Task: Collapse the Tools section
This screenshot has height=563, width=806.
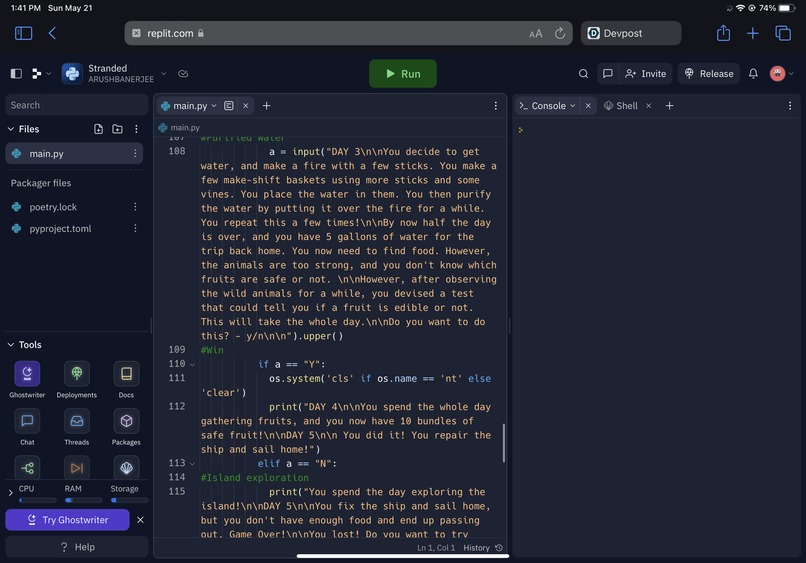Action: [x=11, y=344]
